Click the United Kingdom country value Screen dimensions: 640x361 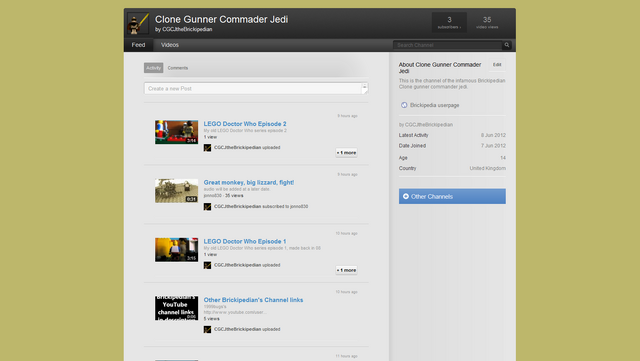487,168
